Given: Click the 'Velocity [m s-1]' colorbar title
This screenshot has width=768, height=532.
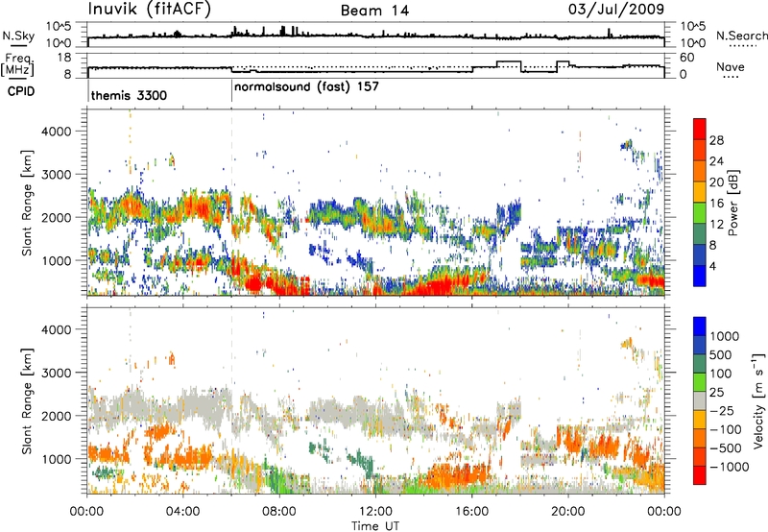Looking at the screenshot, I should (758, 400).
